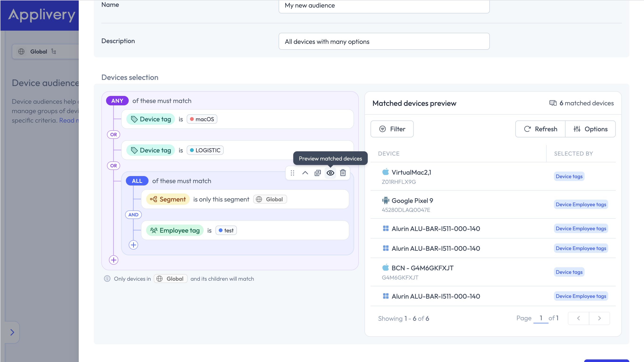Click the Segment condition type label
The image size is (644, 362).
point(168,199)
